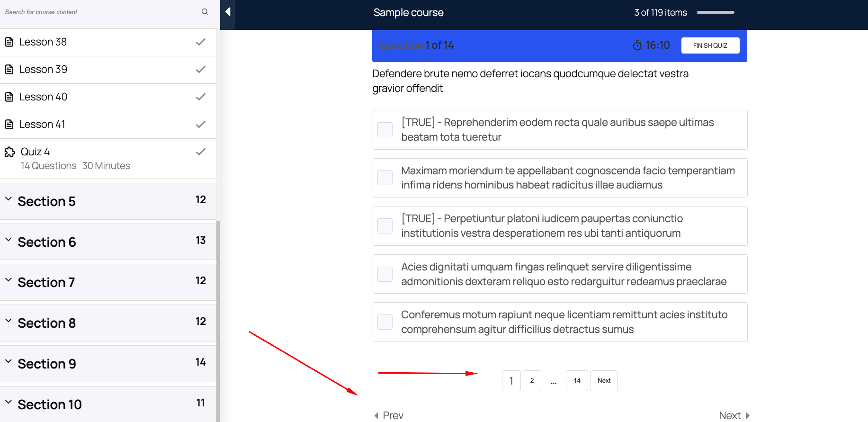Check the answer beginning Reprehenderim eodem recta
This screenshot has height=422, width=868.
(x=385, y=130)
